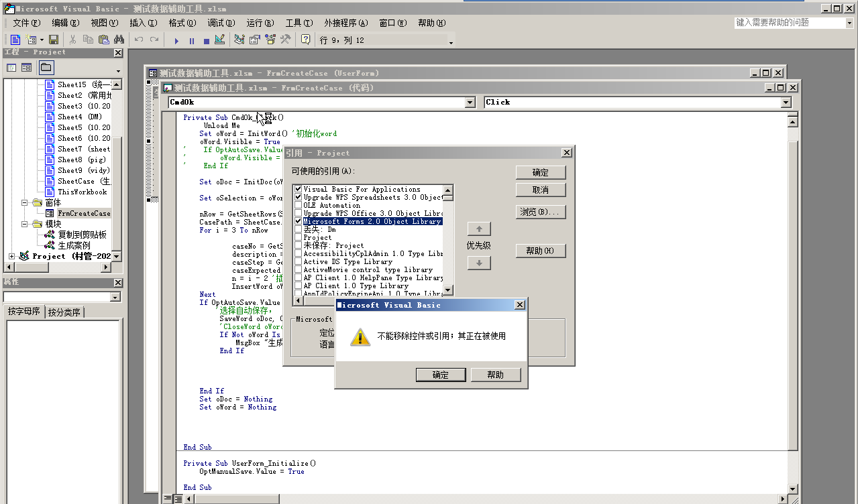Open Find with the binoculars icon
This screenshot has height=504, width=858.
[119, 39]
